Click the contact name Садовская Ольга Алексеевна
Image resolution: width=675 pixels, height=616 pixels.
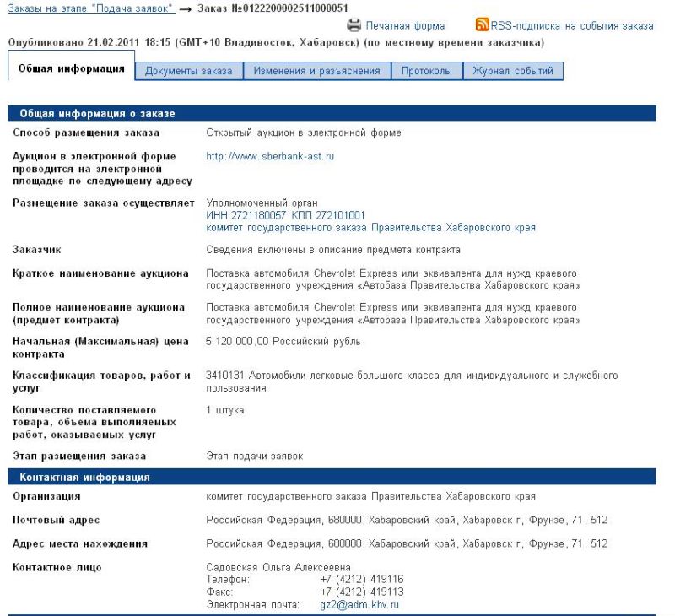click(x=278, y=567)
